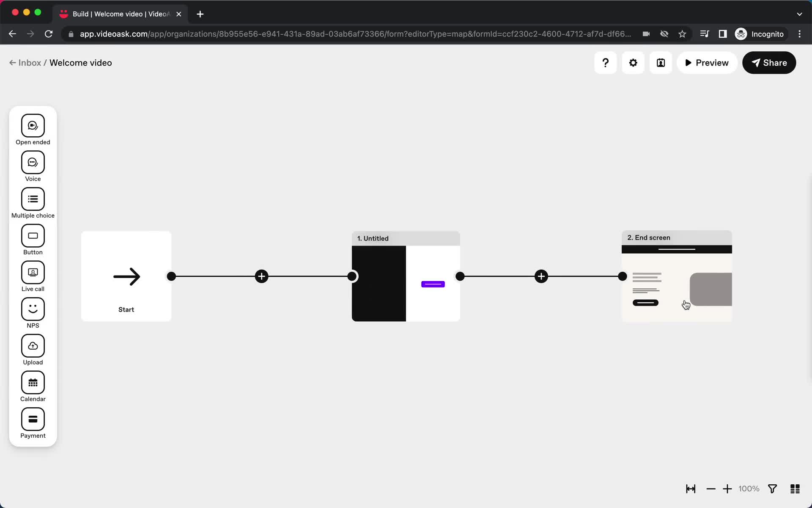The width and height of the screenshot is (812, 508).
Task: Select the Calendar question type
Action: [32, 387]
